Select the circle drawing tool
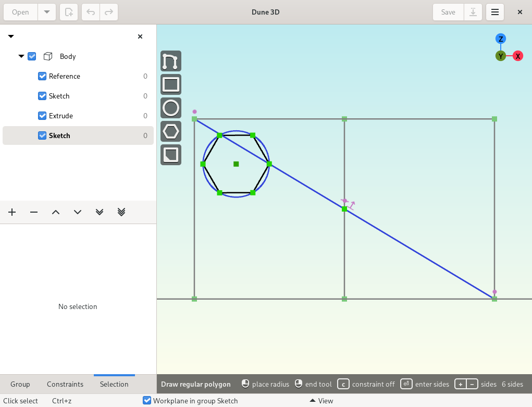 [x=171, y=108]
